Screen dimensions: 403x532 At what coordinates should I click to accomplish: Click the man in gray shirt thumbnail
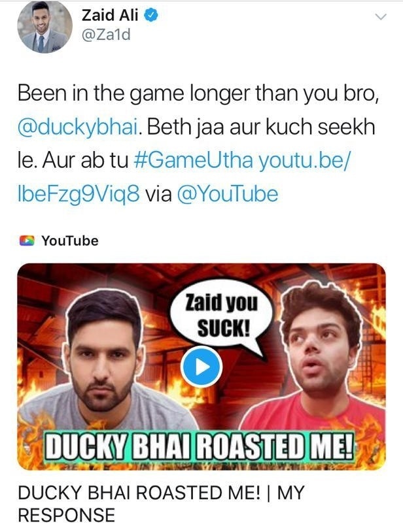(105, 363)
